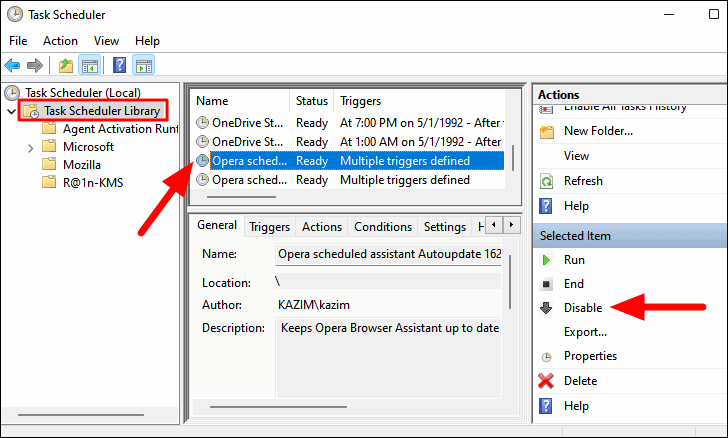Click End for the selected task

pyautogui.click(x=573, y=284)
